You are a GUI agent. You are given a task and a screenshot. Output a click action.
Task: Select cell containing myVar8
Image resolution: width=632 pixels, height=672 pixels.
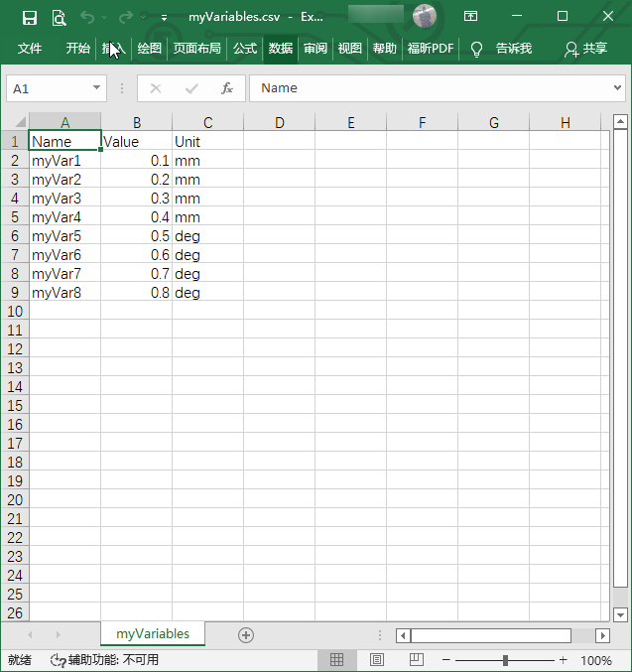tap(64, 292)
